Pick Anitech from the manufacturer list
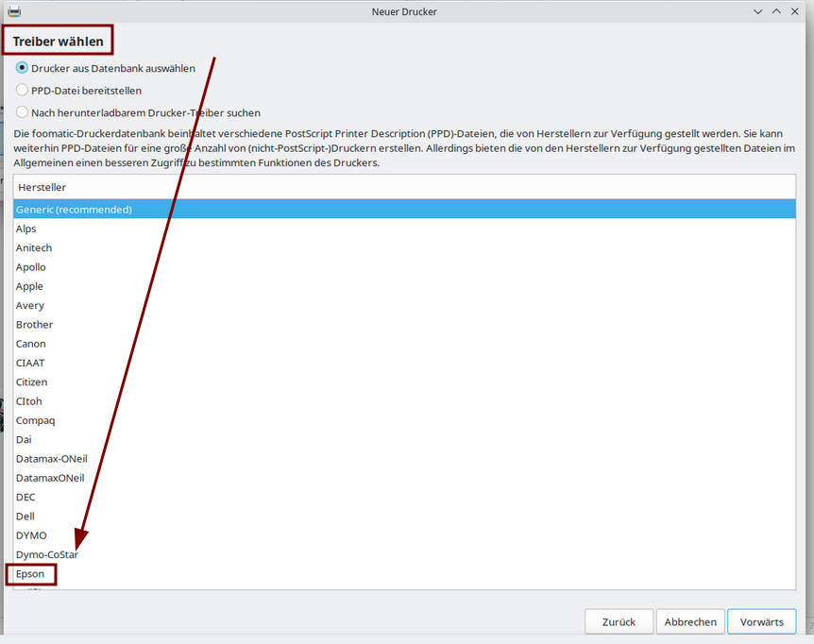This screenshot has height=644, width=814. coord(404,247)
